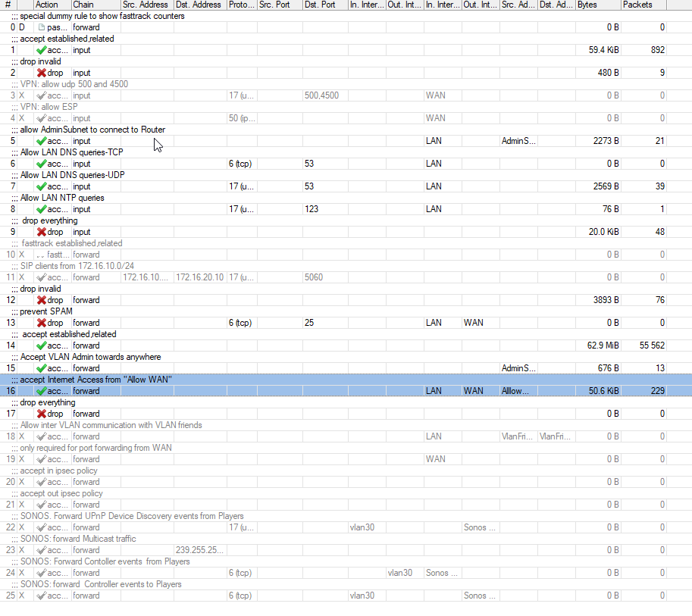Click the red drop icon on rule 17
This screenshot has height=616, width=692.
pyautogui.click(x=42, y=414)
